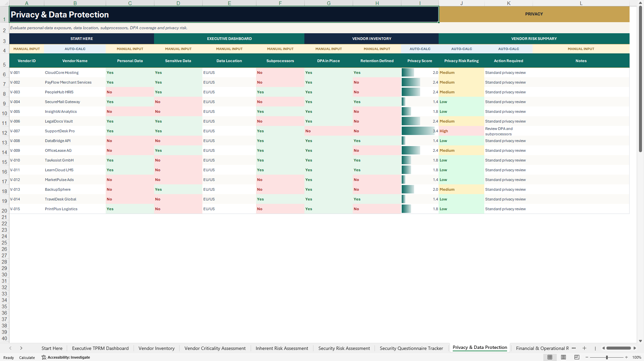
Task: Select the SupportDesk Pro vendor cell
Action: point(75,131)
